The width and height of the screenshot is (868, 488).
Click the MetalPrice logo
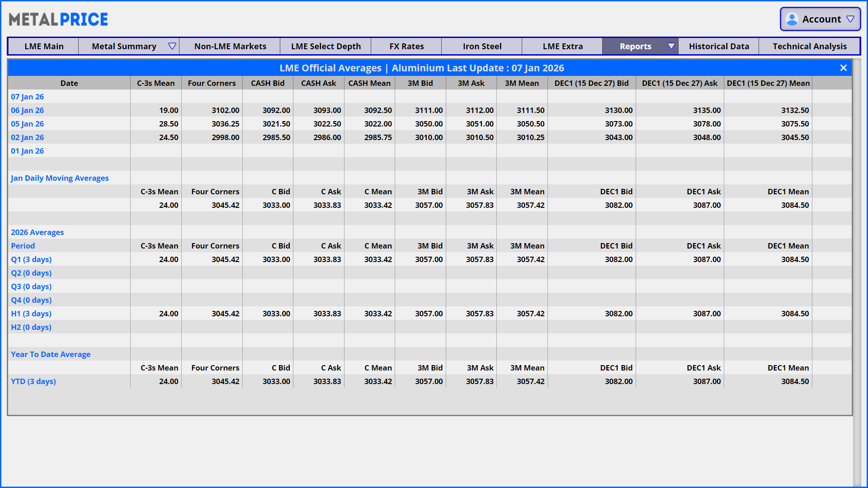click(58, 19)
